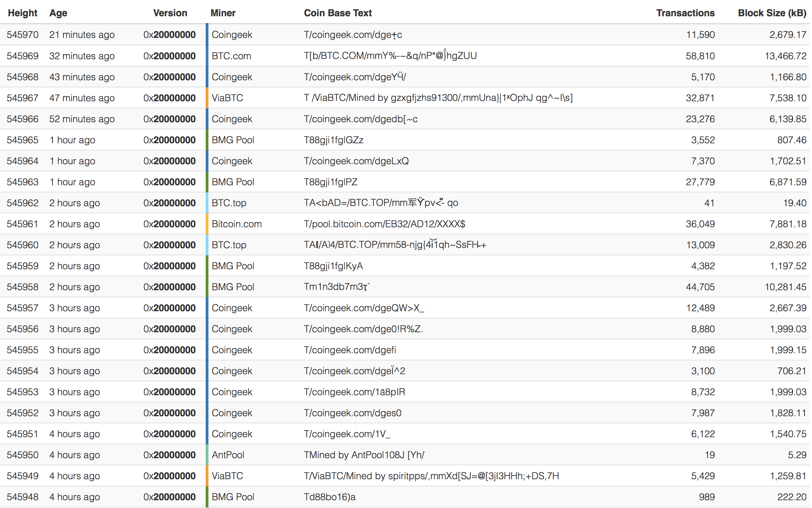This screenshot has height=508, width=812.
Task: Select miner Bitcoin.com in row 545961
Action: pos(237,224)
